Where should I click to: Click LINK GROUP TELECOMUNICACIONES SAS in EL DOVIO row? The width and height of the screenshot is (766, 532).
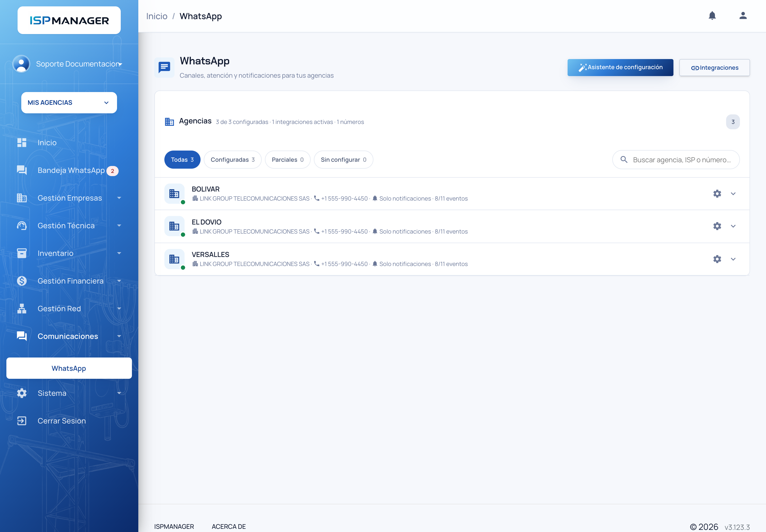coord(254,232)
